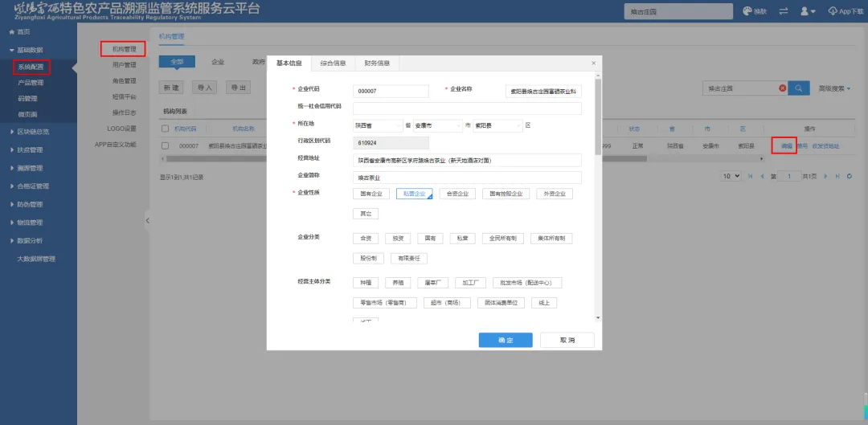Open the 安康市 city dropdown
Viewport: 868px width, 425px height.
point(437,125)
